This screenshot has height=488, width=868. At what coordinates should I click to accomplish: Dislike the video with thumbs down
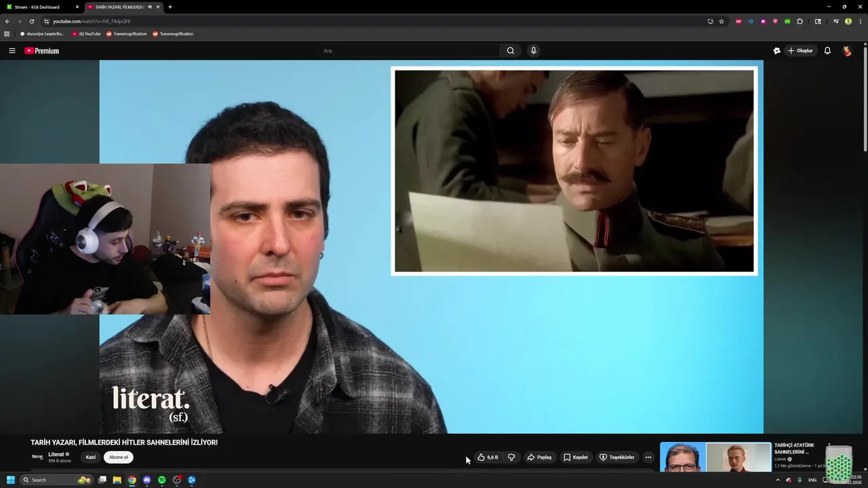(511, 457)
